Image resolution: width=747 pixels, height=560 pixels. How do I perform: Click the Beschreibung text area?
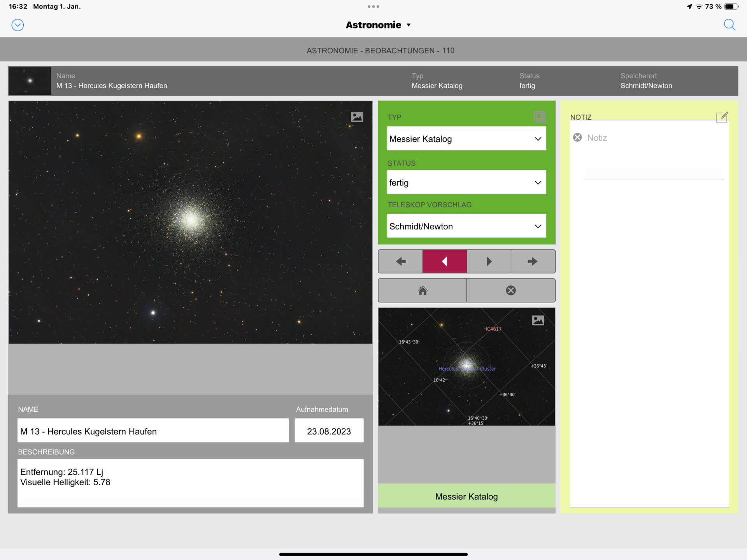coord(191,483)
